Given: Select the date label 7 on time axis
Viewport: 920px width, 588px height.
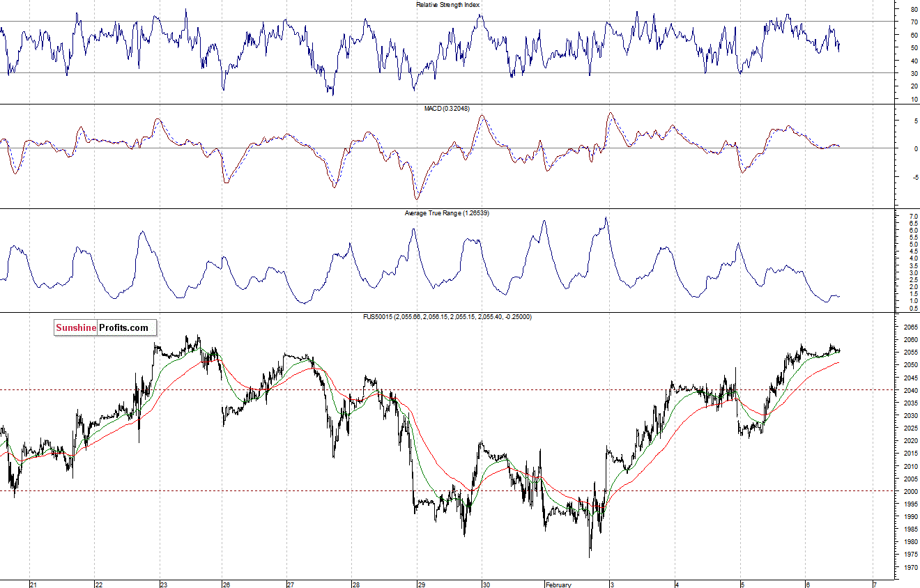Looking at the screenshot, I should click(874, 584).
